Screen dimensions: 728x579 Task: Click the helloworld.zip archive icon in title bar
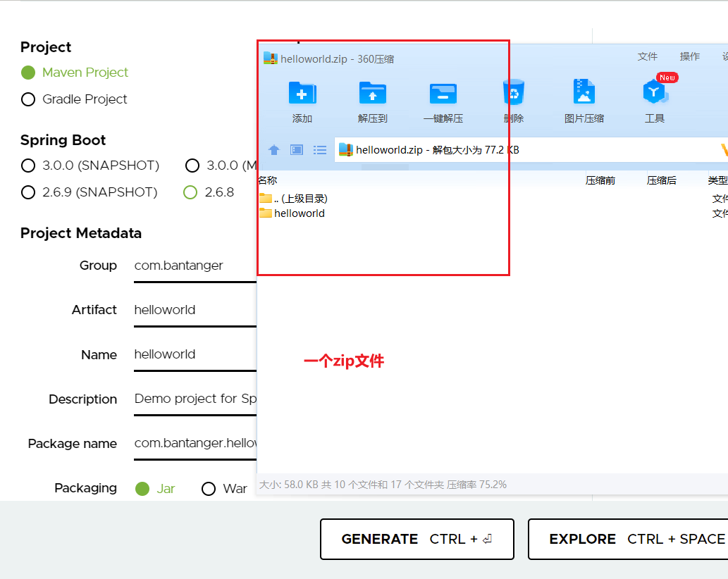pyautogui.click(x=270, y=58)
